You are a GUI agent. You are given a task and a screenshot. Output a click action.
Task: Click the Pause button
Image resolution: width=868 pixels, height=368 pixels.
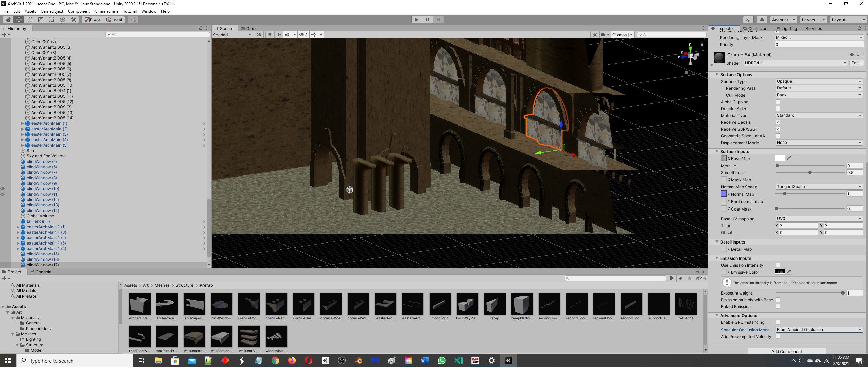[x=427, y=20]
